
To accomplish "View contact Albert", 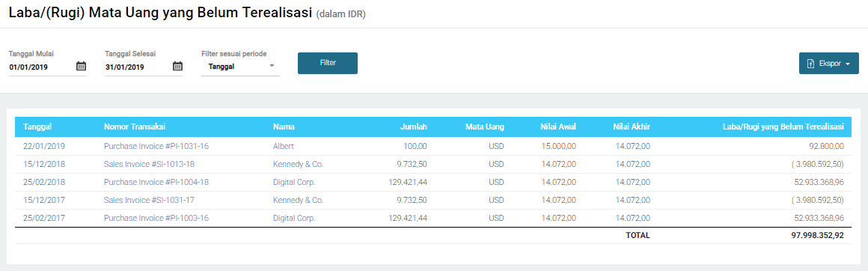I will point(284,146).
